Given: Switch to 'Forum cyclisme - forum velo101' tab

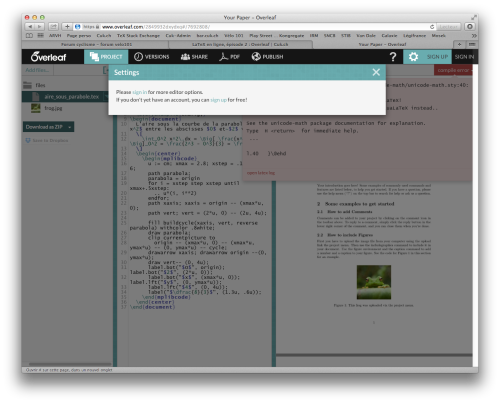Looking at the screenshot, I should coord(96,44).
